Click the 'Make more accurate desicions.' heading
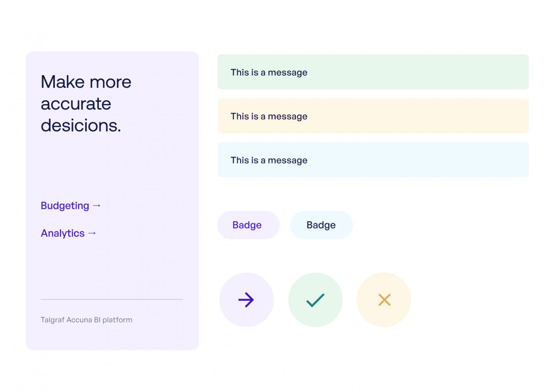Viewport: 556px width, 392px height. click(86, 104)
